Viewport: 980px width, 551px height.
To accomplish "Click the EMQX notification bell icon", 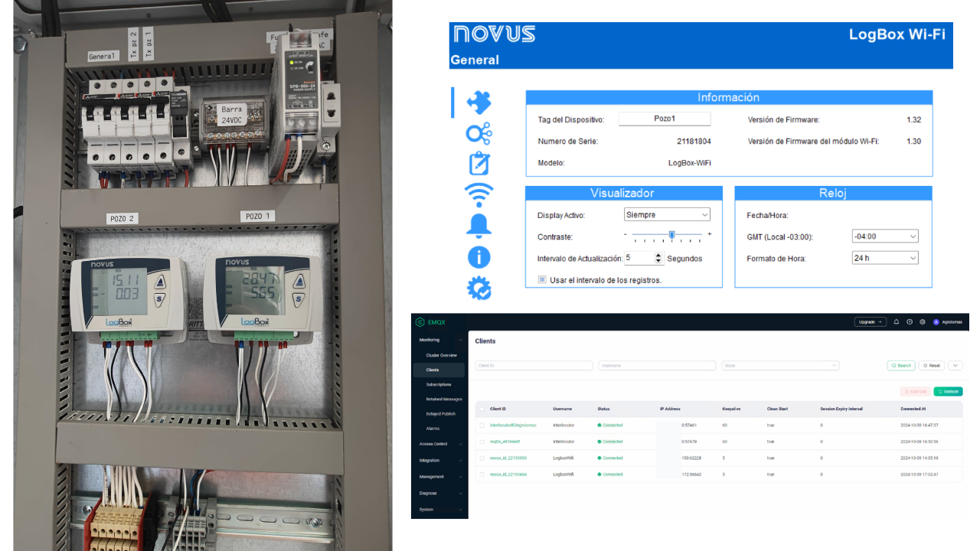I will click(897, 322).
